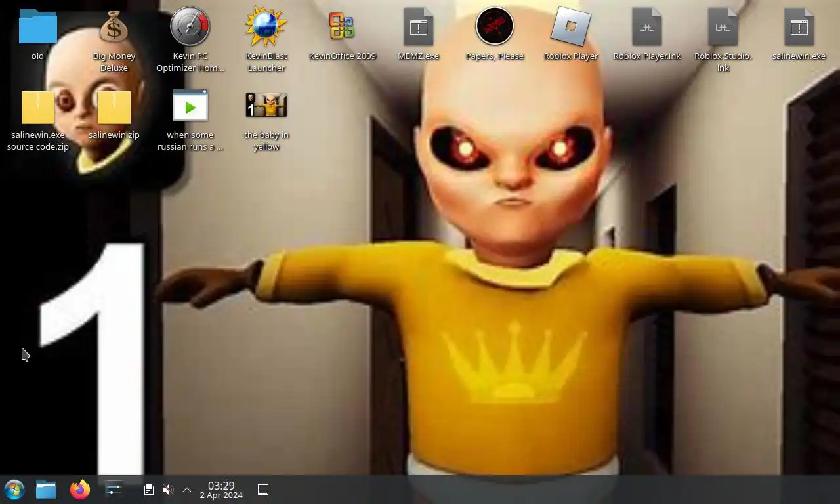Select the Big Money Deluxe desktop icon
840x504 pixels.
(x=114, y=27)
